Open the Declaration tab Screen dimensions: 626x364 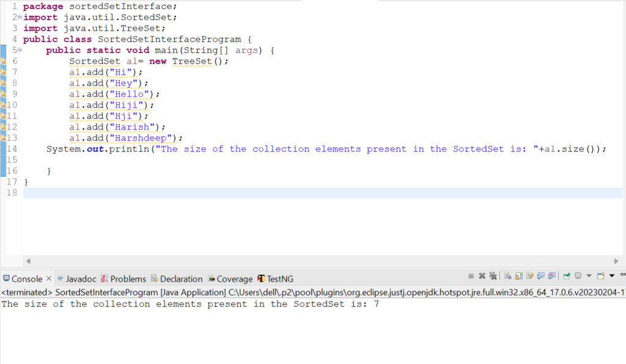point(177,278)
